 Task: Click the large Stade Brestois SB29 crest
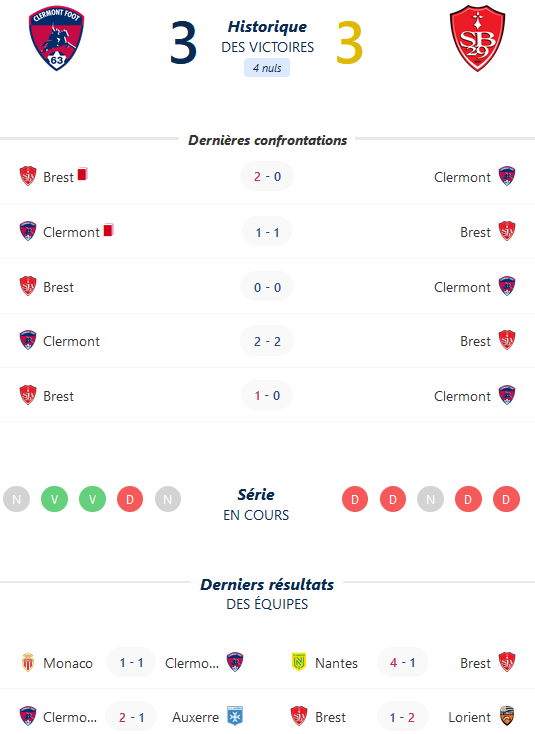[477, 38]
